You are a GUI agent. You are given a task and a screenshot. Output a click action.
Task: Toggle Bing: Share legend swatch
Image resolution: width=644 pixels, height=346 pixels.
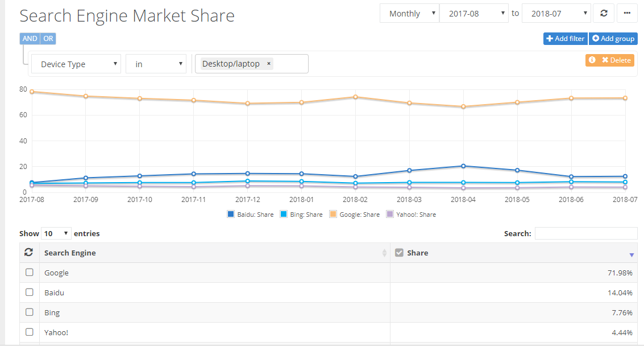coord(284,214)
